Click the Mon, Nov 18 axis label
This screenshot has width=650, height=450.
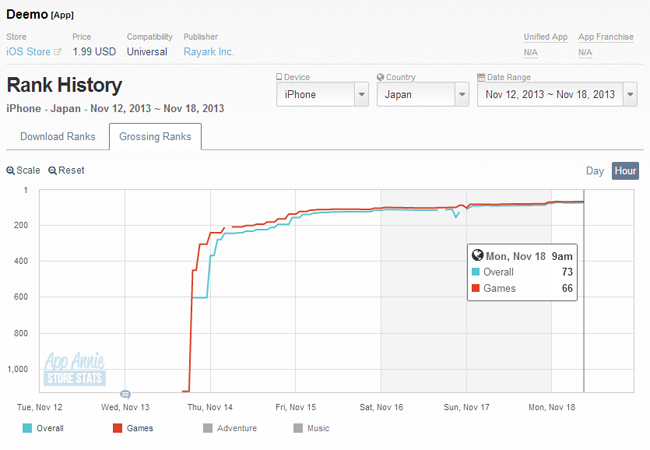pyautogui.click(x=552, y=407)
